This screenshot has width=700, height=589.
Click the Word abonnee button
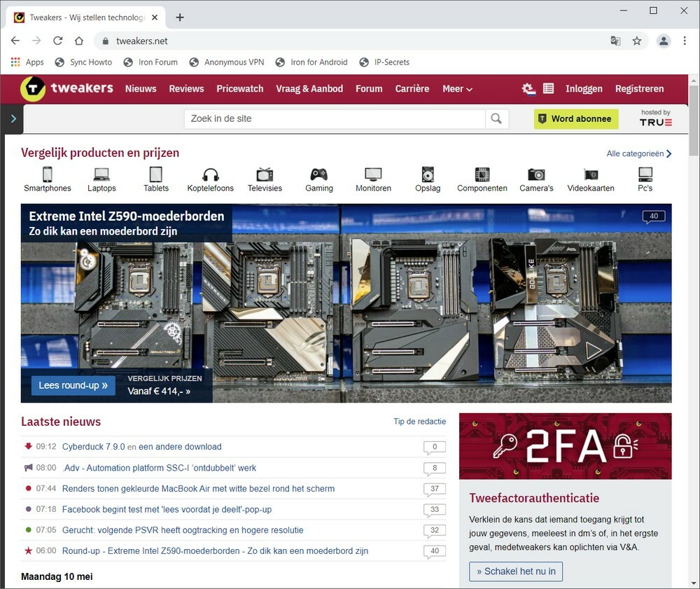tap(576, 119)
